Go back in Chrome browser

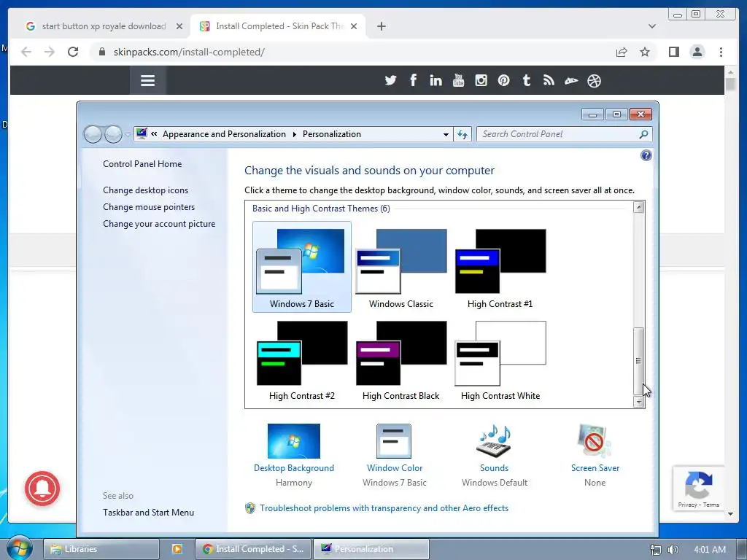point(26,52)
